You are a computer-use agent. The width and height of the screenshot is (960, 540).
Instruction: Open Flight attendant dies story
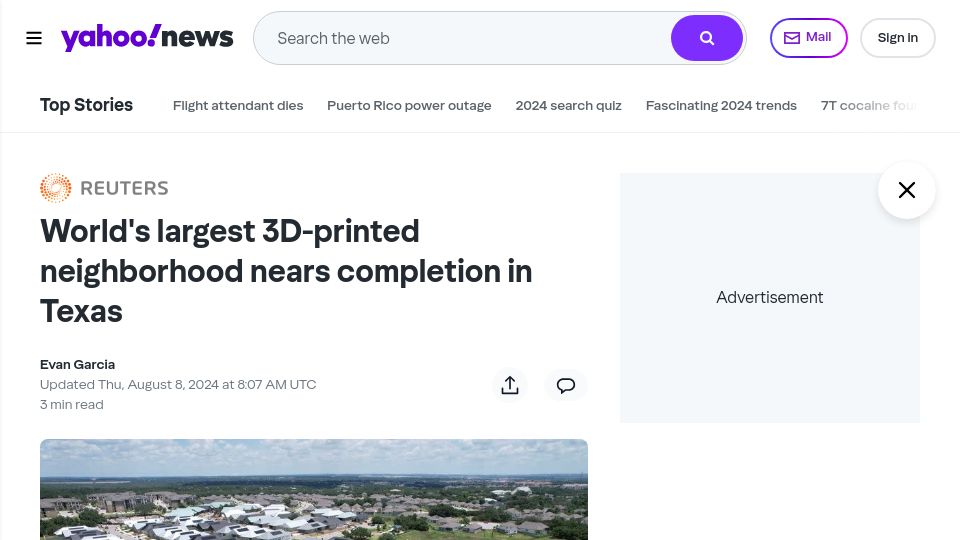click(238, 105)
